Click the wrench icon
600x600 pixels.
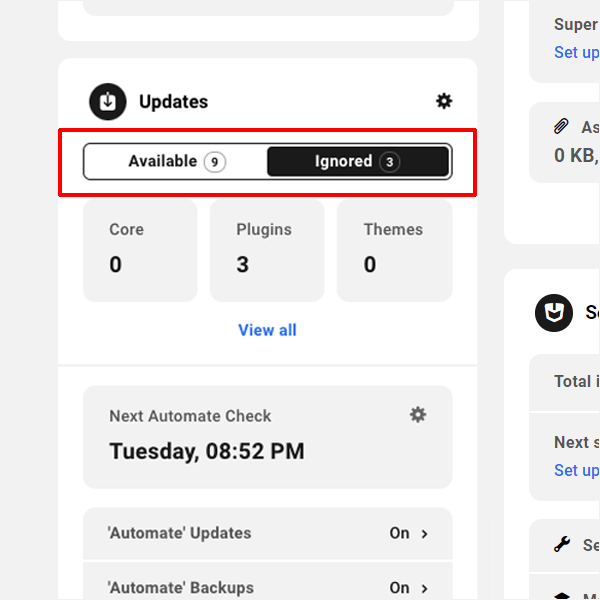(562, 545)
